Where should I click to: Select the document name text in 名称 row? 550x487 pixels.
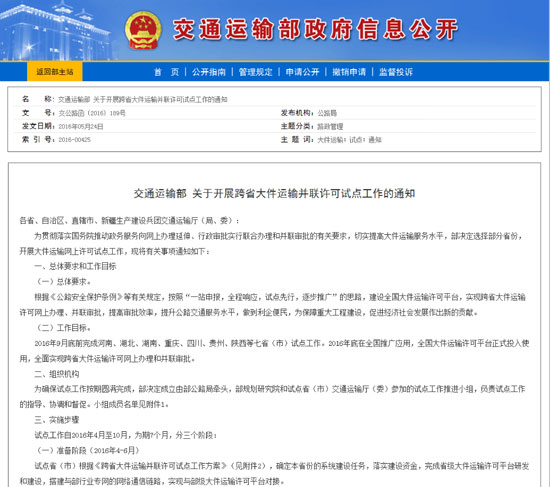pos(142,100)
